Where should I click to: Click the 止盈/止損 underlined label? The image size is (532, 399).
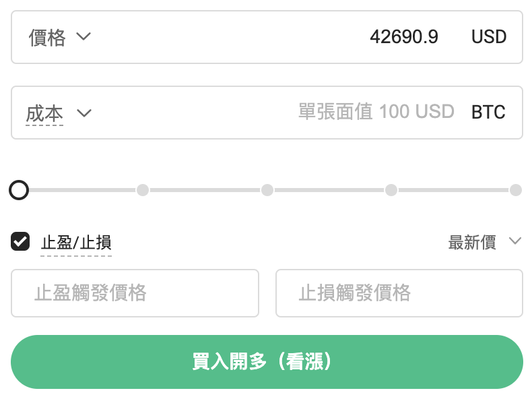click(x=76, y=243)
